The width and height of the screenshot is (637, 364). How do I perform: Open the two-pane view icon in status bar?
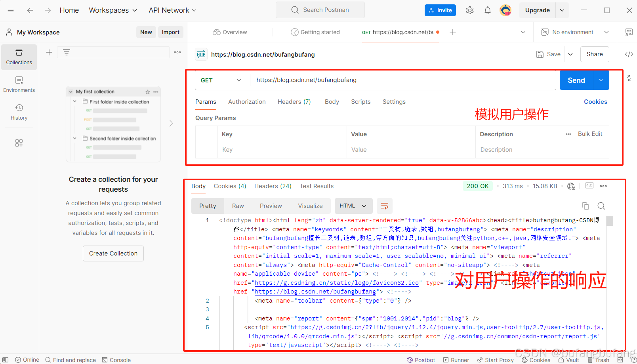tap(620, 360)
